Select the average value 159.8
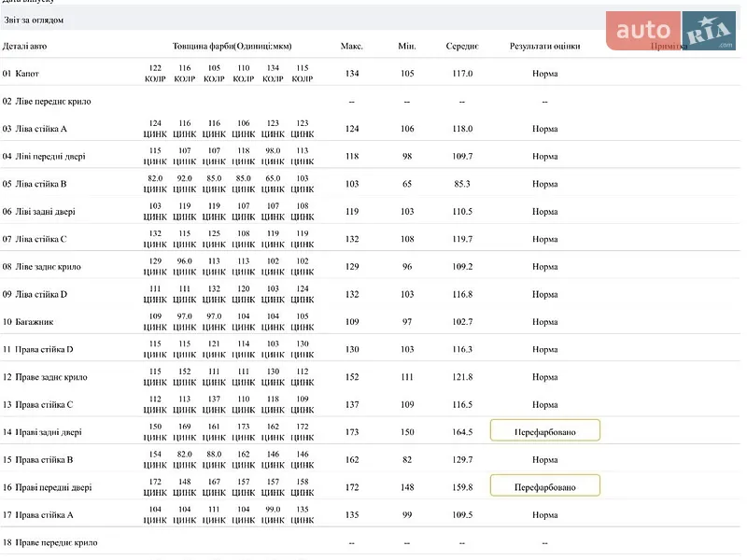This screenshot has width=747, height=560. (462, 487)
